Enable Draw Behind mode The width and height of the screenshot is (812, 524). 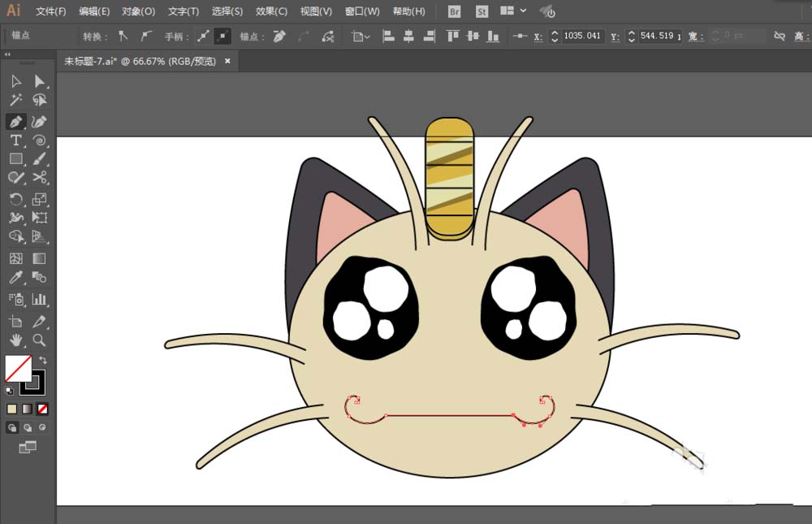(x=28, y=427)
